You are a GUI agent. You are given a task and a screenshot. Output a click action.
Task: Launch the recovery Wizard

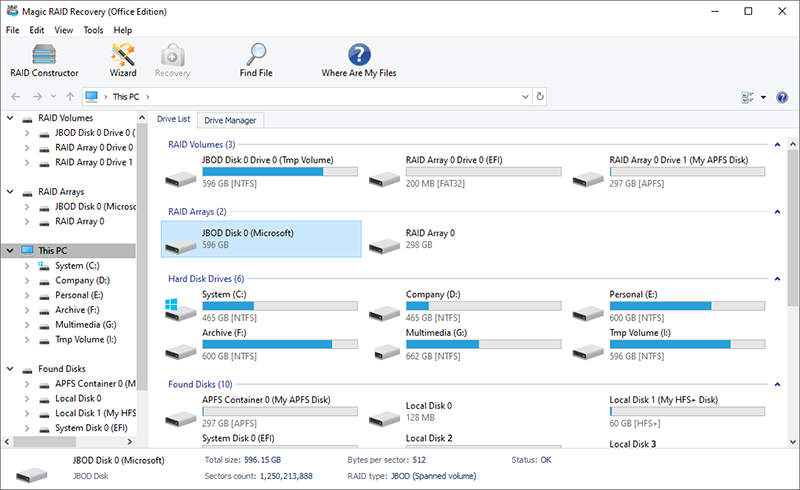click(x=123, y=60)
